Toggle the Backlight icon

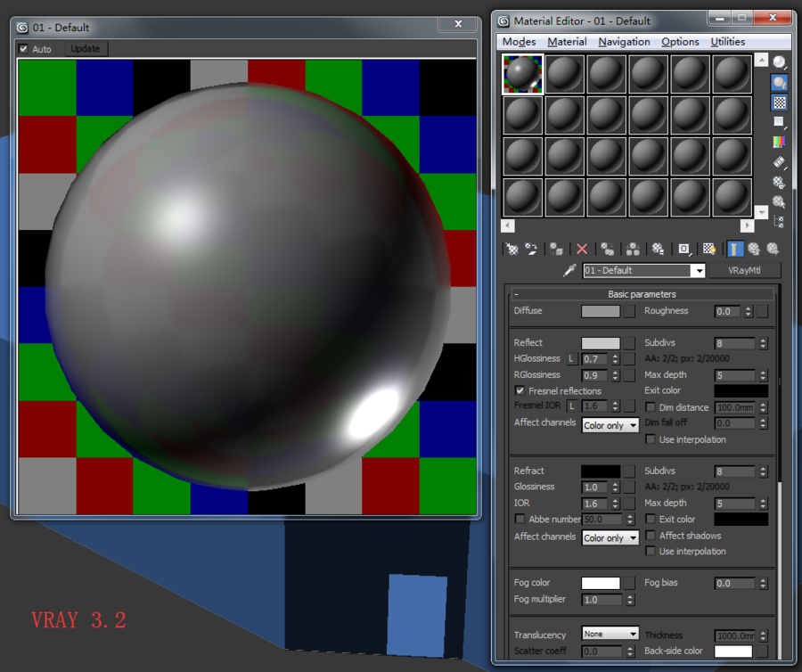pyautogui.click(x=779, y=82)
